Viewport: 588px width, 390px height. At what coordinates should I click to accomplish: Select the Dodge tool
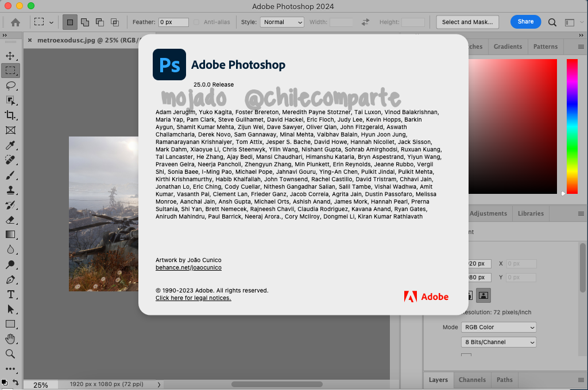point(10,265)
